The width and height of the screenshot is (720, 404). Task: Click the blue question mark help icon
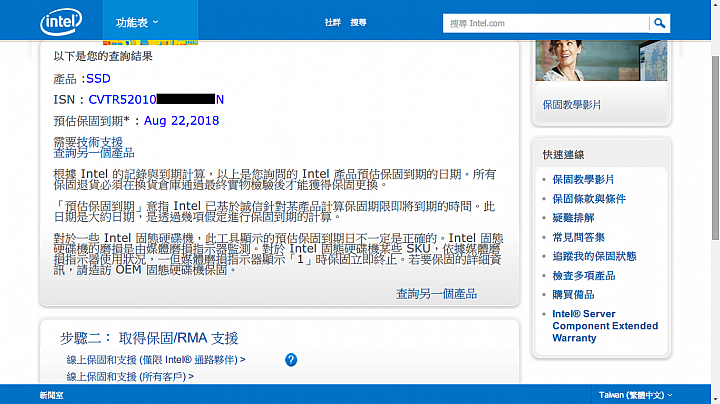(x=291, y=359)
